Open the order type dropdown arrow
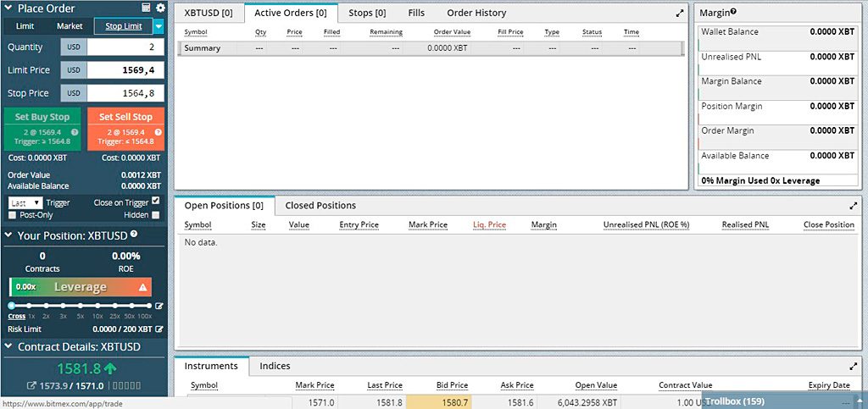Viewport: 868px width, 409px height. pyautogui.click(x=159, y=26)
